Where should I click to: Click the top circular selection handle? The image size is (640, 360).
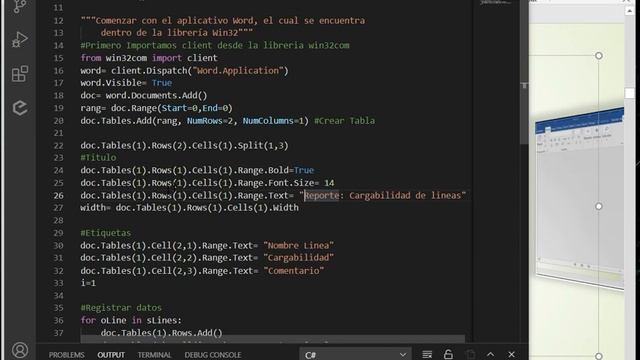pos(599,56)
